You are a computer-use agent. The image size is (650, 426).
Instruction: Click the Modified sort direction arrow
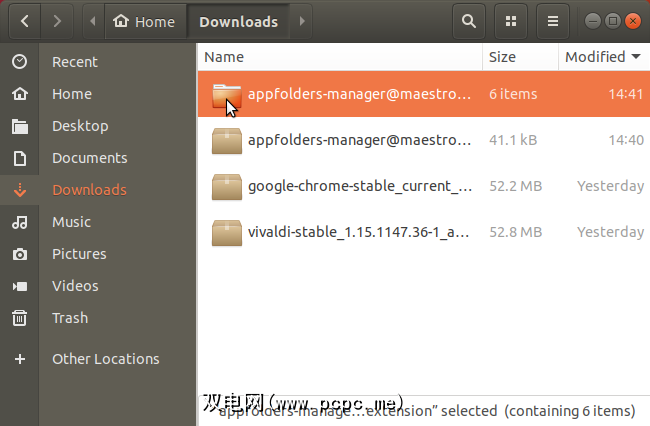(636, 56)
